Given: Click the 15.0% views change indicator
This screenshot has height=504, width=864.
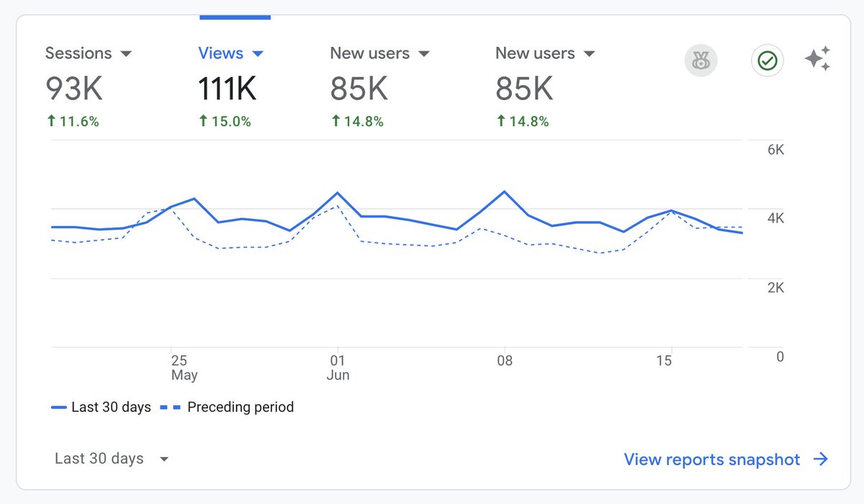Looking at the screenshot, I should tap(225, 122).
